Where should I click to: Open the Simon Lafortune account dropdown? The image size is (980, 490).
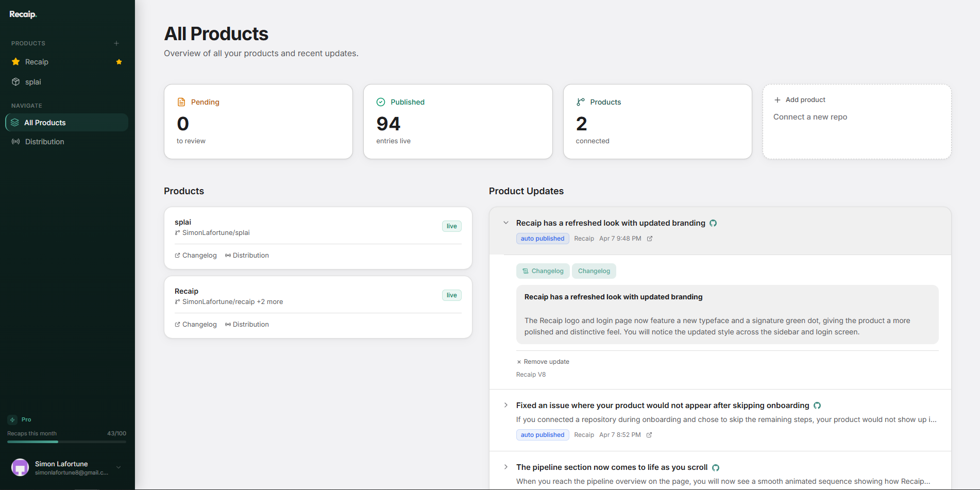pos(119,467)
